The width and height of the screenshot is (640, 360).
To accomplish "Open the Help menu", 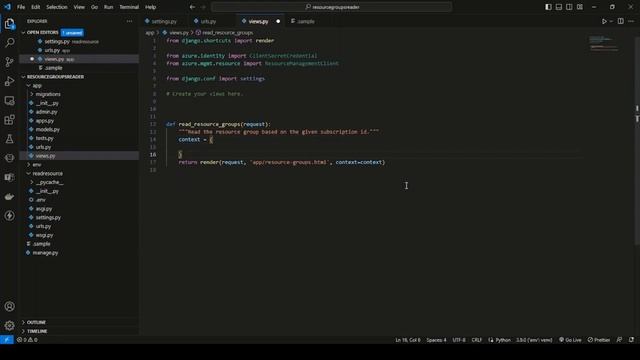I will click(151, 7).
